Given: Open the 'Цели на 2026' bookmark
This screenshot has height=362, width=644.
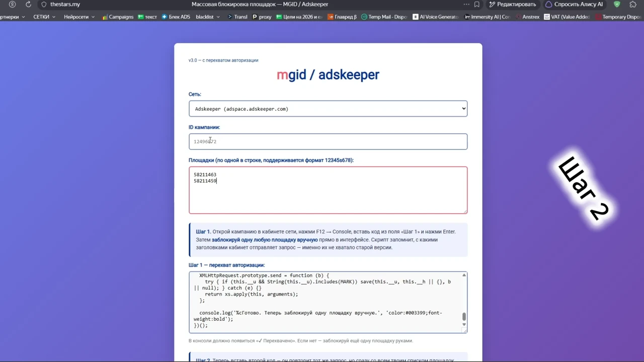Looking at the screenshot, I should [x=299, y=17].
